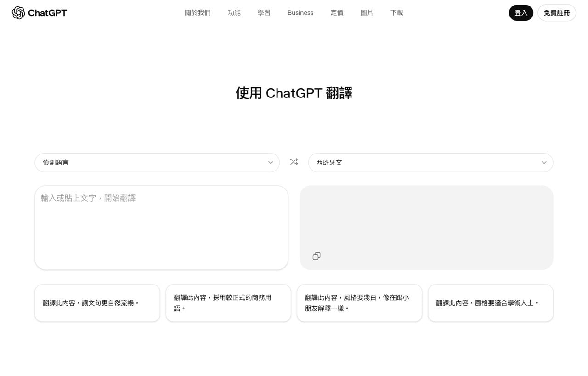Select the formal business translation prompt card
This screenshot has height=376, width=588.
228,302
